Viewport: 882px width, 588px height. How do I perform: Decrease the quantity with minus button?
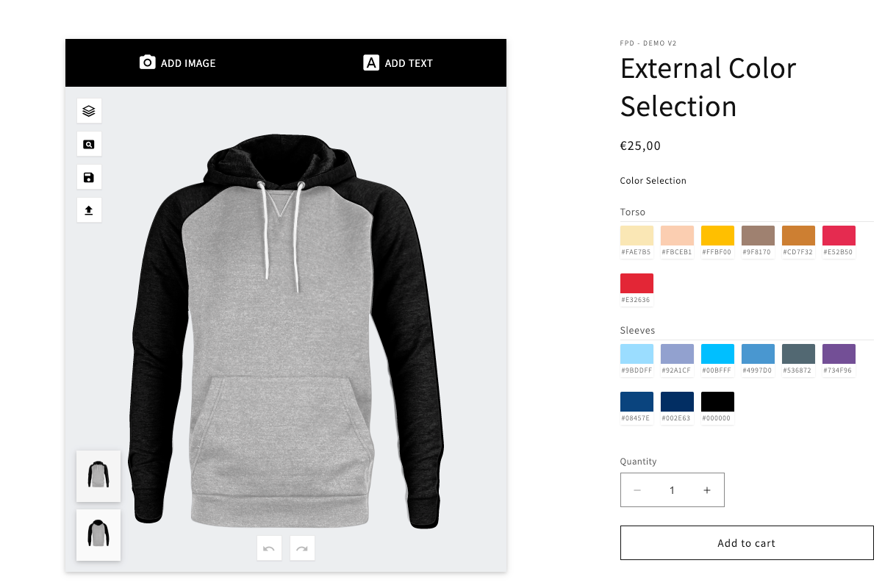coord(637,490)
